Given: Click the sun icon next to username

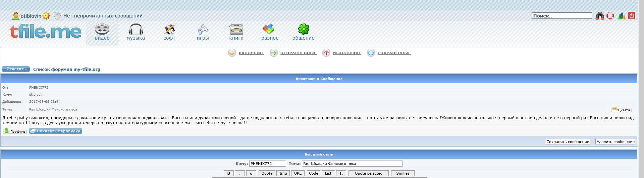Looking at the screenshot, I should pos(46,16).
